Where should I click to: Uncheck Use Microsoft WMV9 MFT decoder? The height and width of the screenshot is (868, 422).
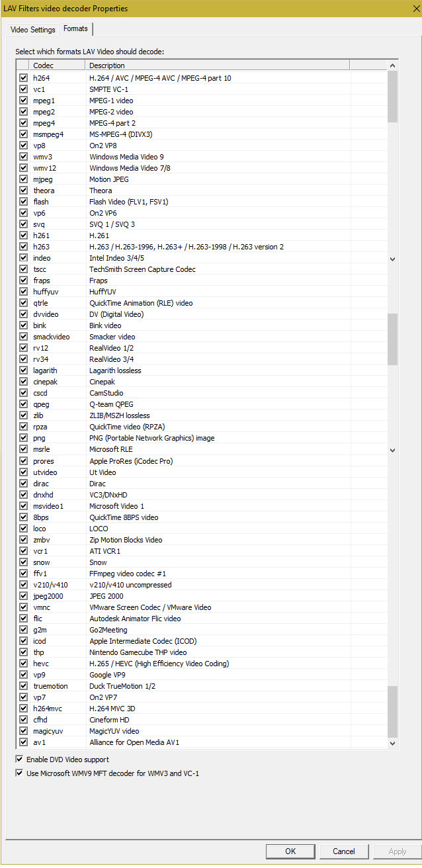coord(19,773)
